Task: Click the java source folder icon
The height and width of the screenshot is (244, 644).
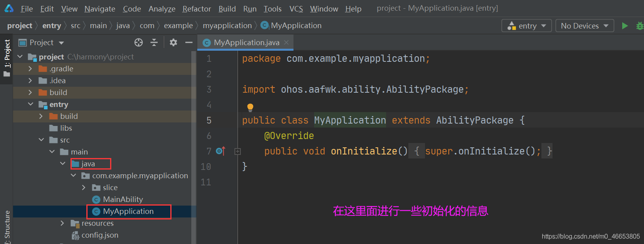Action: (76, 164)
